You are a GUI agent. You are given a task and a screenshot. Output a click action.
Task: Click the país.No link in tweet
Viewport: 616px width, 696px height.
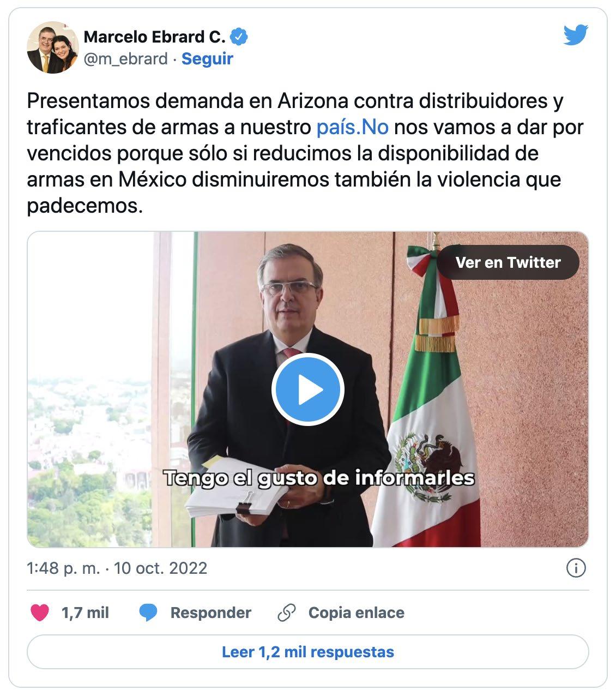[352, 127]
